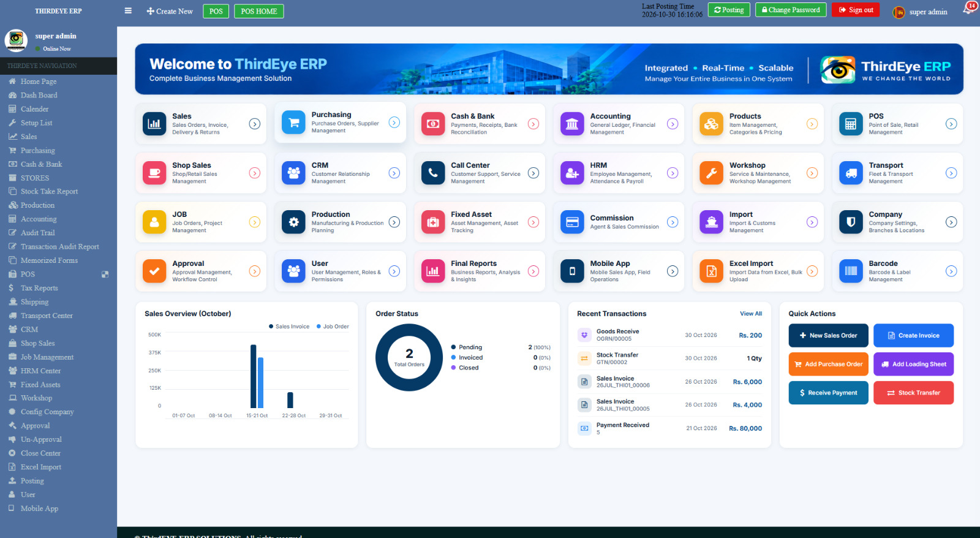Toggle Sales Invoice series in chart legend
The width and height of the screenshot is (980, 538).
(289, 327)
